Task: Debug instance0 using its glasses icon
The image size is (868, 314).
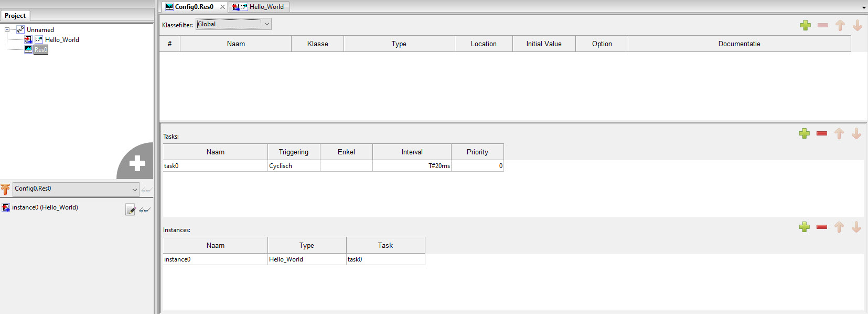Action: [145, 210]
